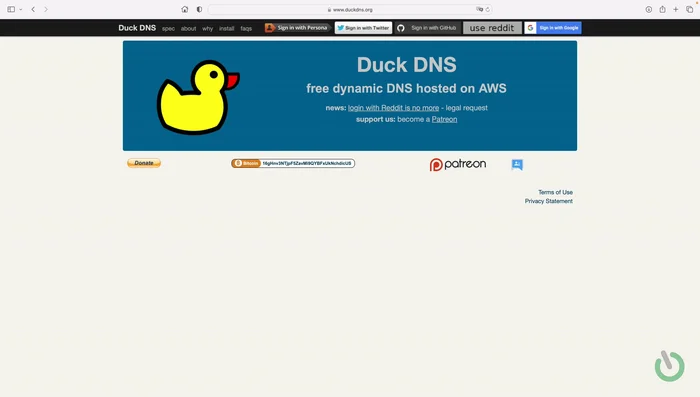This screenshot has height=397, width=700.
Task: Open the downloads icon in toolbar
Action: pyautogui.click(x=649, y=9)
